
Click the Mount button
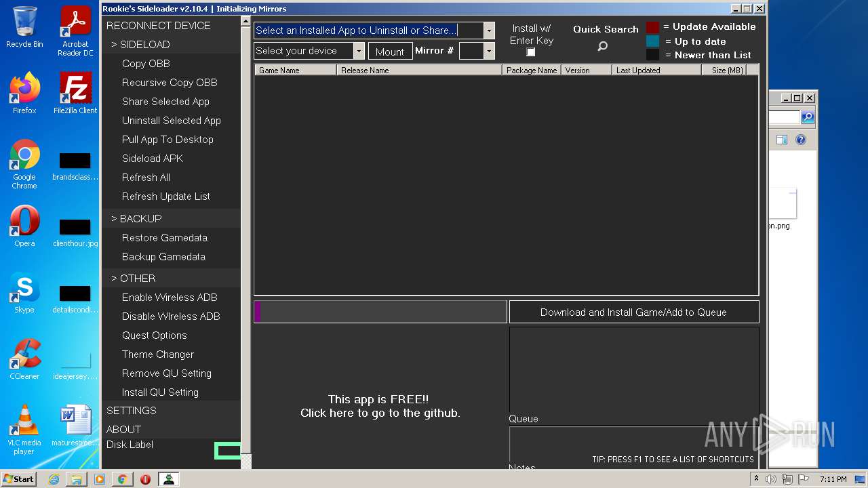390,52
